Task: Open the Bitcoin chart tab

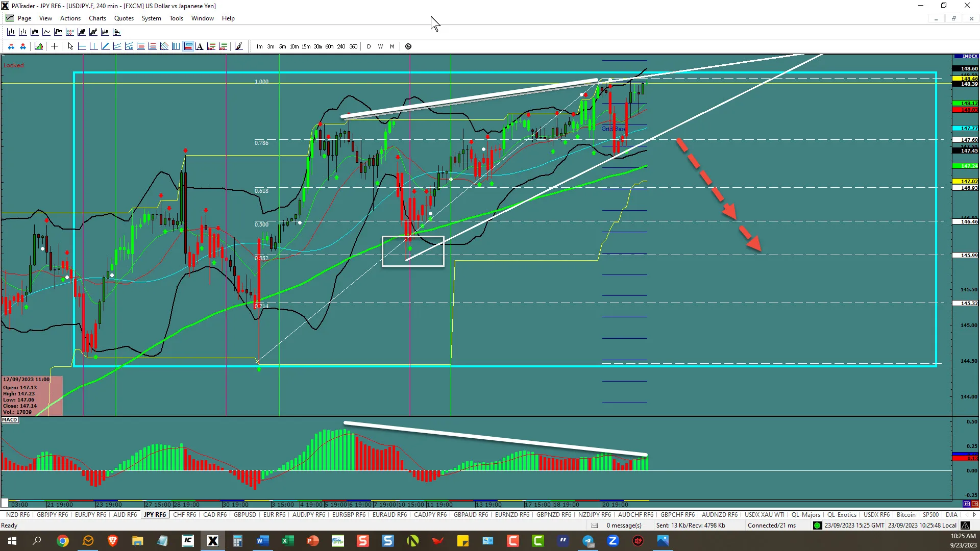Action: (906, 515)
